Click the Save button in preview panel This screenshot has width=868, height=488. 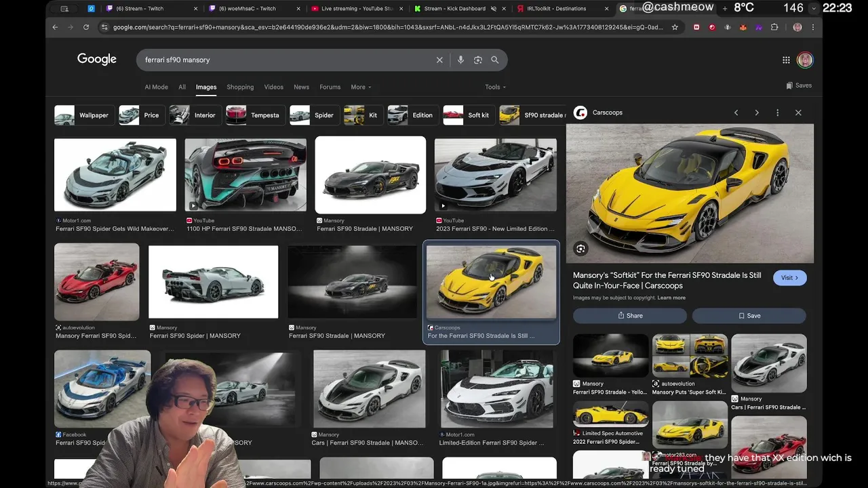(749, 316)
